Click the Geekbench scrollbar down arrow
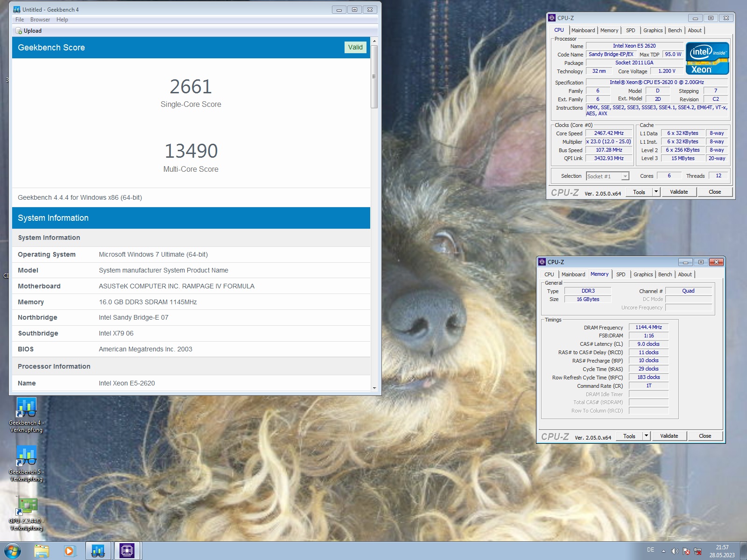 click(374, 387)
